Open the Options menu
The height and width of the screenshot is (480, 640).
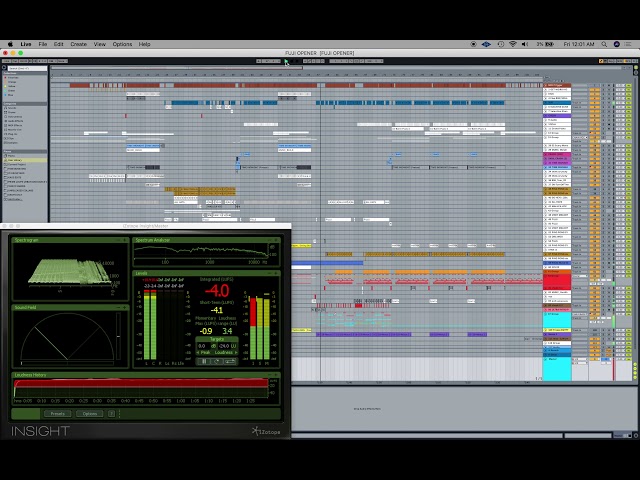coord(122,44)
